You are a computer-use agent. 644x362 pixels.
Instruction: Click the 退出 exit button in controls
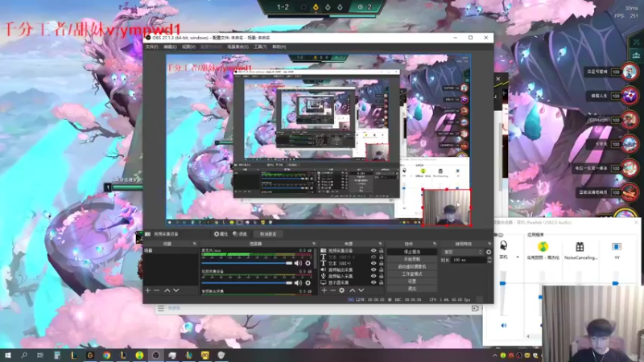(412, 289)
